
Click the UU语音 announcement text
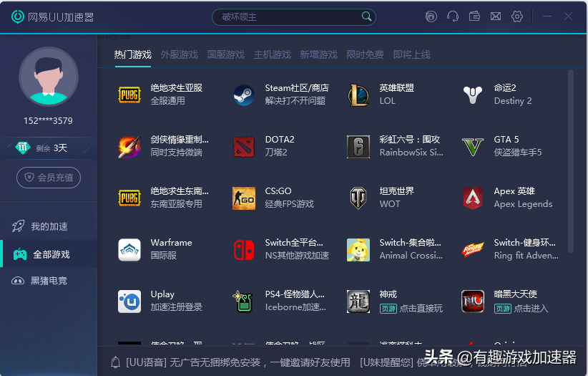(237, 362)
